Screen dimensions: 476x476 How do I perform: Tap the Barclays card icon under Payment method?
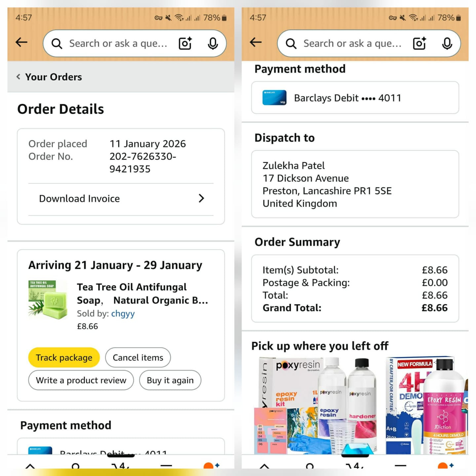click(274, 98)
